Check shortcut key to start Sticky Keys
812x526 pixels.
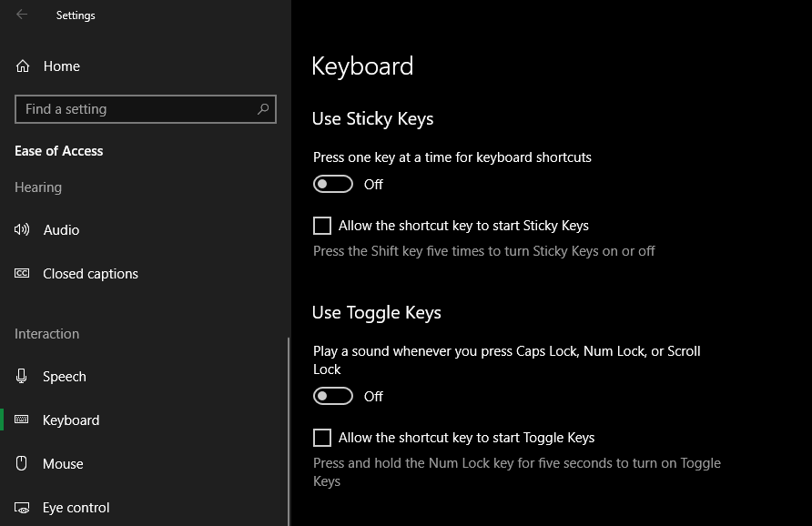(x=321, y=225)
